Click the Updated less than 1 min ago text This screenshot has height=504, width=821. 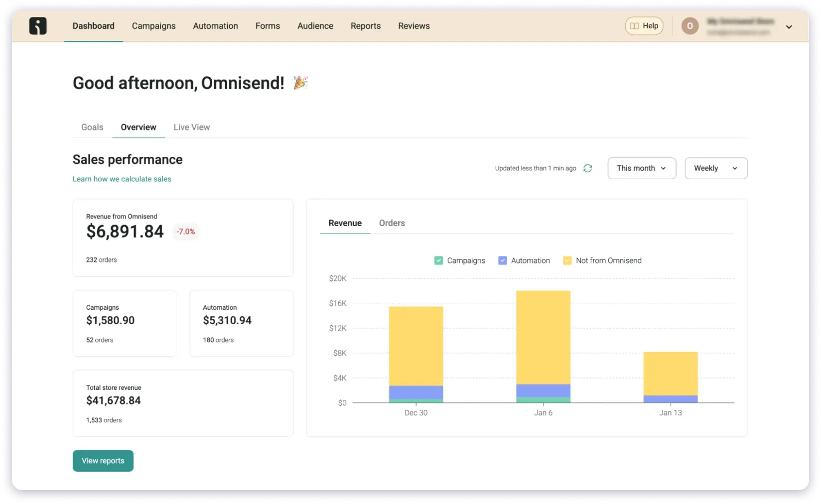[x=536, y=168]
